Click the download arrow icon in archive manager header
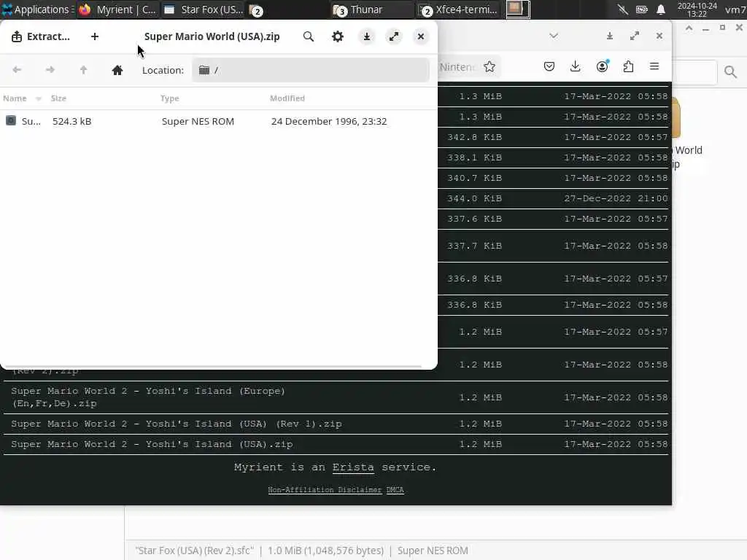 click(367, 36)
